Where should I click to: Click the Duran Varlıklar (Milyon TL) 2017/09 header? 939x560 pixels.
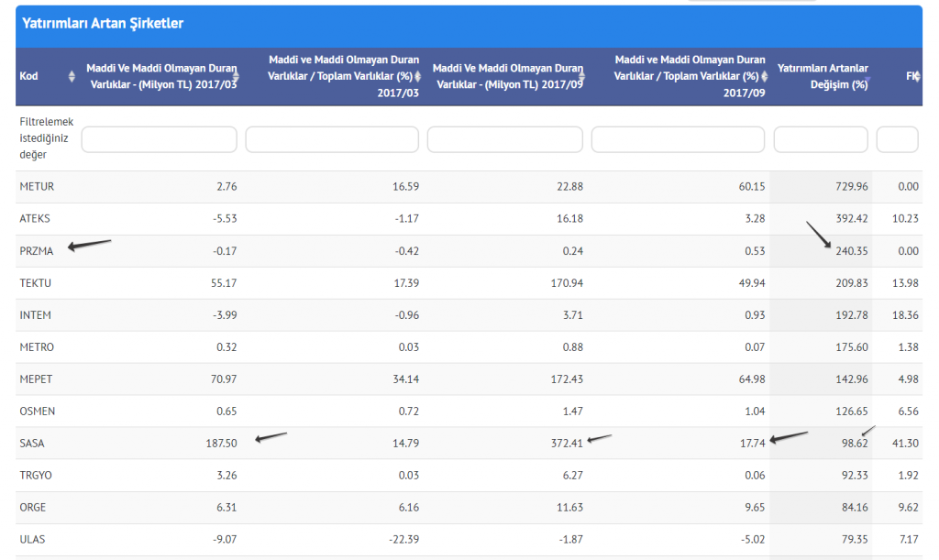coord(507,76)
